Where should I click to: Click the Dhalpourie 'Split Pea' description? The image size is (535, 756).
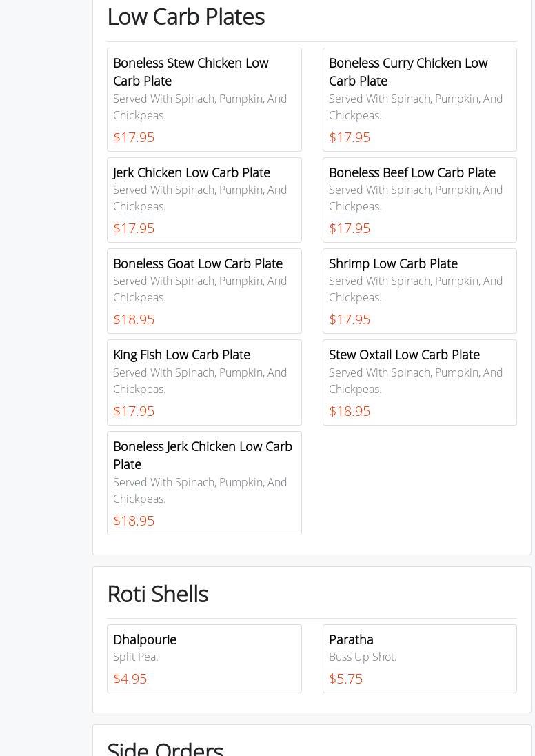click(x=136, y=657)
